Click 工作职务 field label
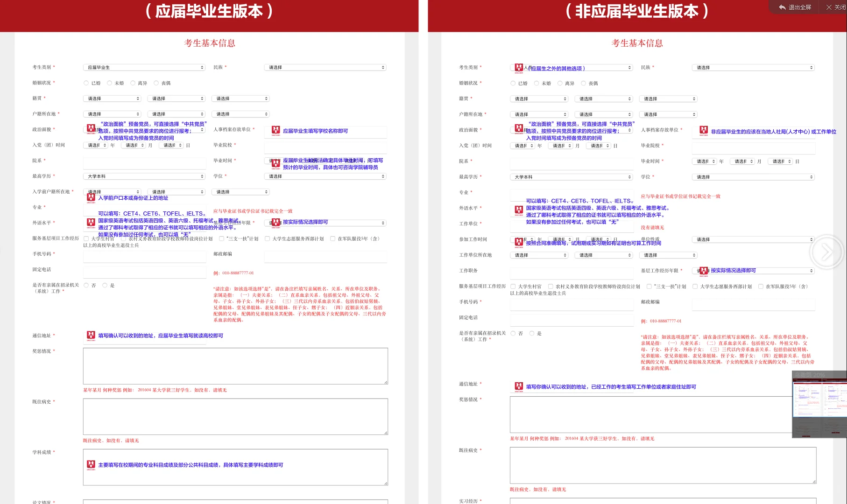This screenshot has height=504, width=847. (x=468, y=271)
